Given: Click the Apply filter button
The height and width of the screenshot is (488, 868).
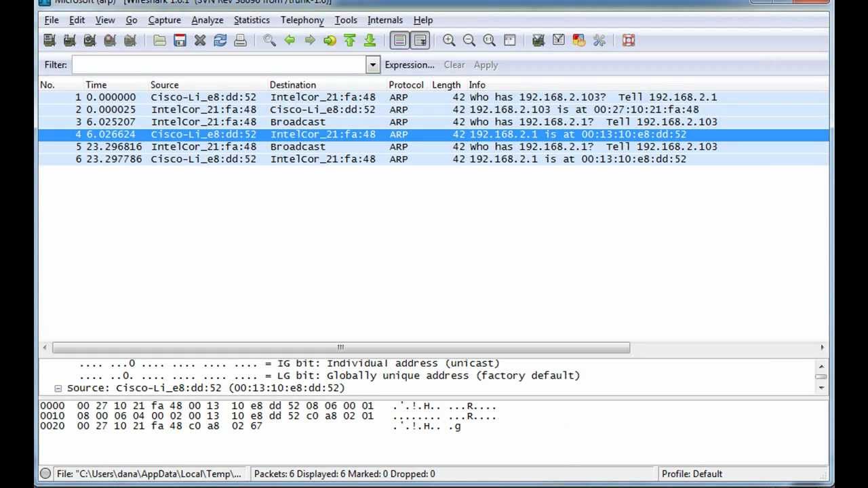Looking at the screenshot, I should click(x=486, y=65).
